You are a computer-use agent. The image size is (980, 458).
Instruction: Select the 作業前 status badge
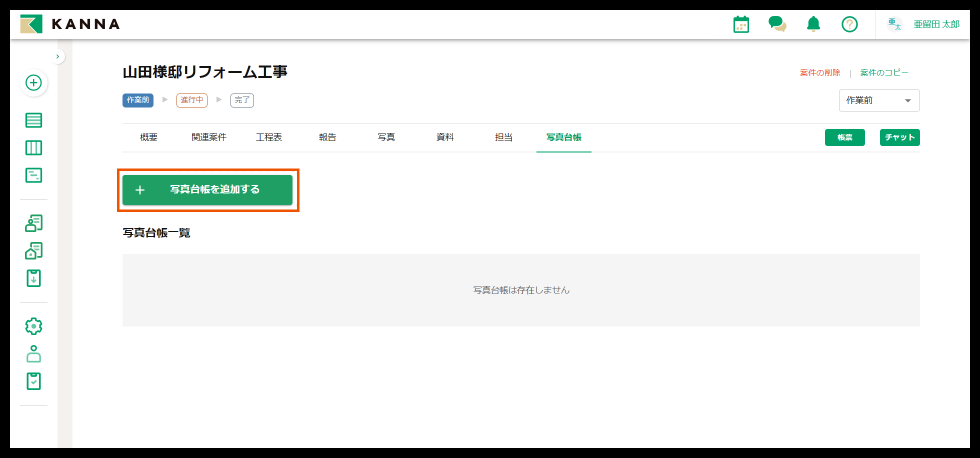coord(138,100)
